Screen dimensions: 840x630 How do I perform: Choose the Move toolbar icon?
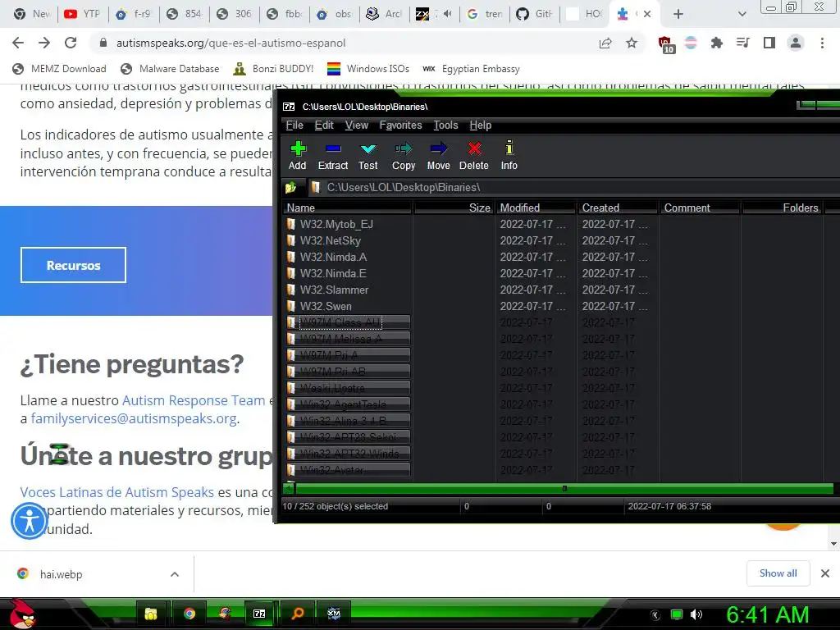[x=438, y=155]
